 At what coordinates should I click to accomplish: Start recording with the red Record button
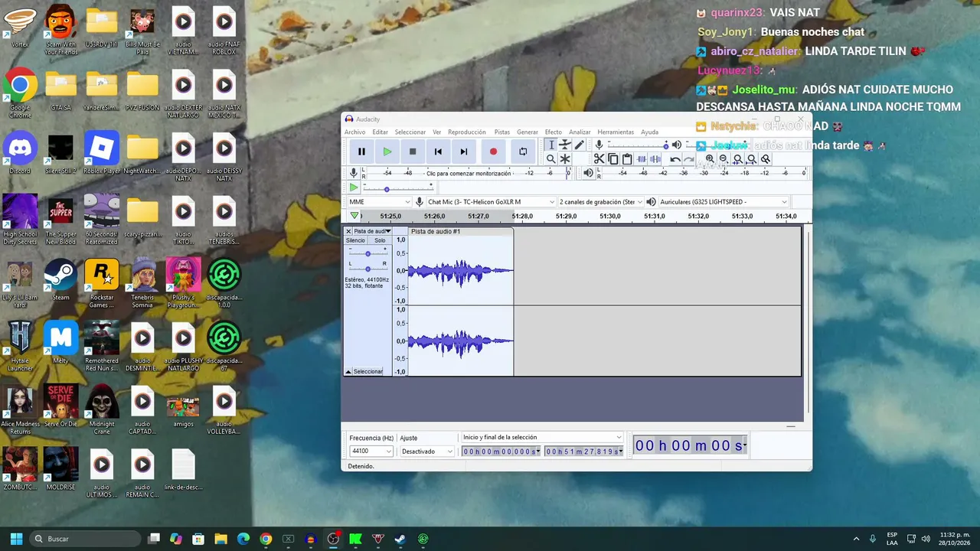(493, 152)
